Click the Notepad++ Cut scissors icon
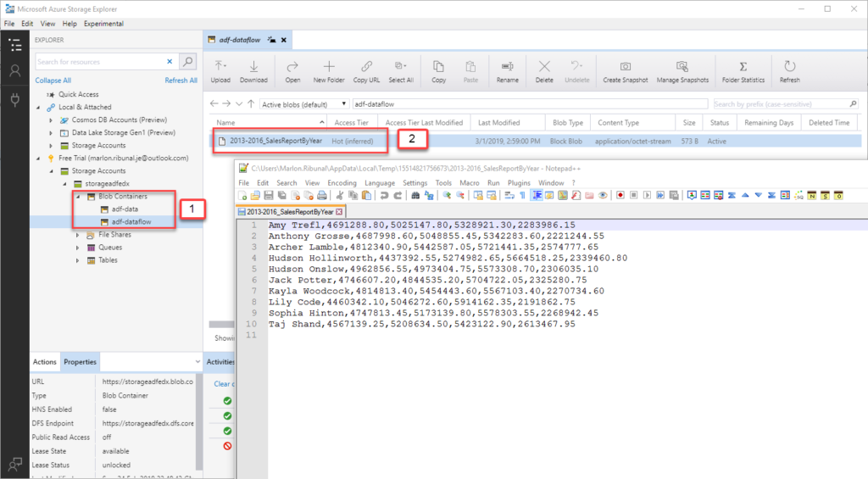The height and width of the screenshot is (479, 868). tap(339, 196)
